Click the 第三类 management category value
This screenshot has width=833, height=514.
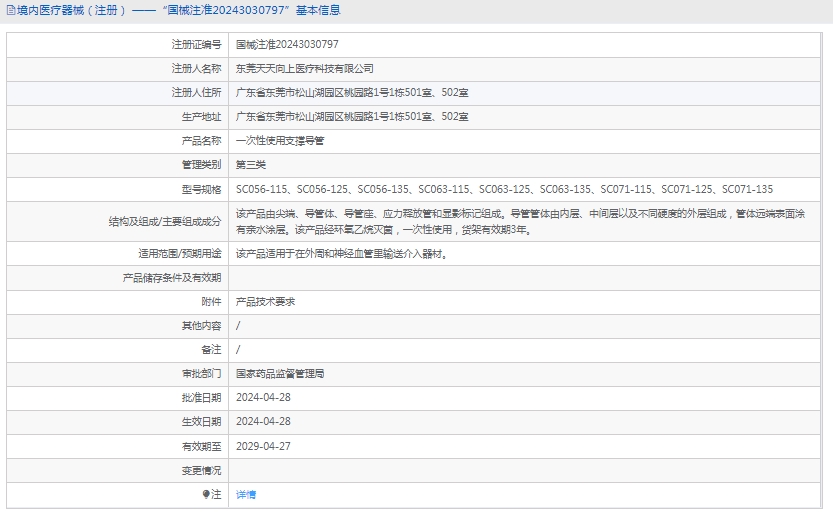[x=251, y=165]
